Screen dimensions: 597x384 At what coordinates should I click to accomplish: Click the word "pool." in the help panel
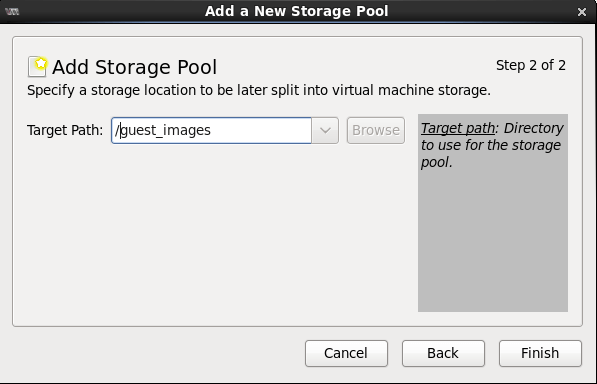[x=436, y=163]
